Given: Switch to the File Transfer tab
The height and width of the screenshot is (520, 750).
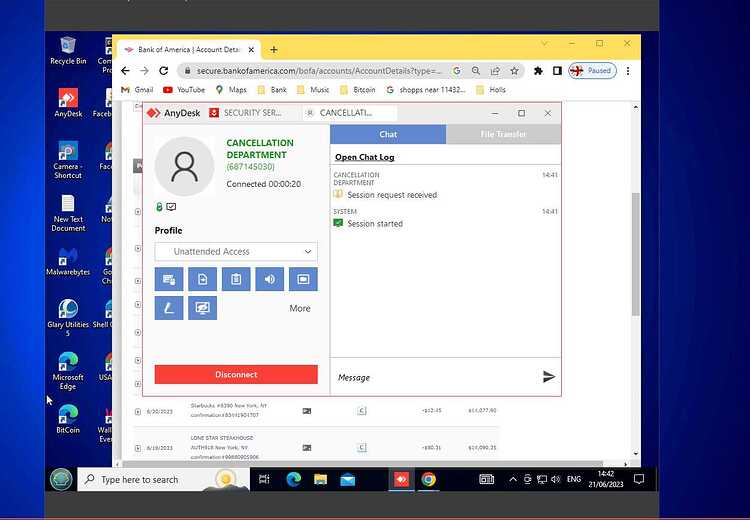Looking at the screenshot, I should tap(503, 134).
